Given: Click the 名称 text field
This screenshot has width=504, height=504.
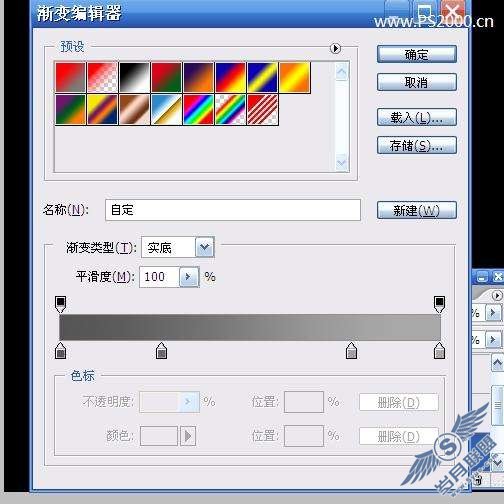Looking at the screenshot, I should [233, 210].
